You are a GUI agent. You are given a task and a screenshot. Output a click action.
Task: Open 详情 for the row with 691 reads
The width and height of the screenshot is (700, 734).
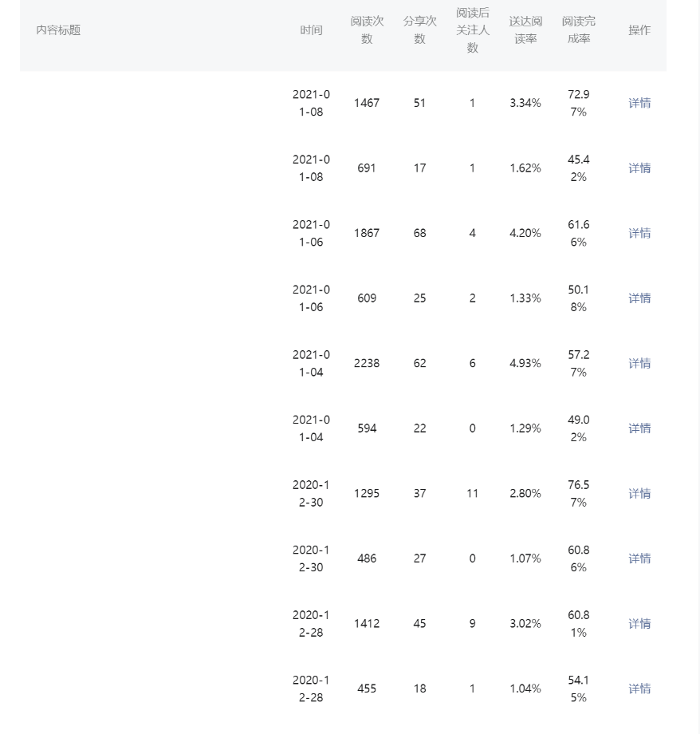[x=639, y=168]
